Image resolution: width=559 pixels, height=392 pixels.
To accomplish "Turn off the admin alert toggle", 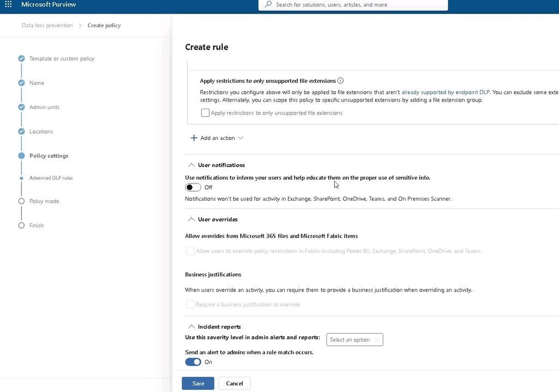I will click(193, 362).
